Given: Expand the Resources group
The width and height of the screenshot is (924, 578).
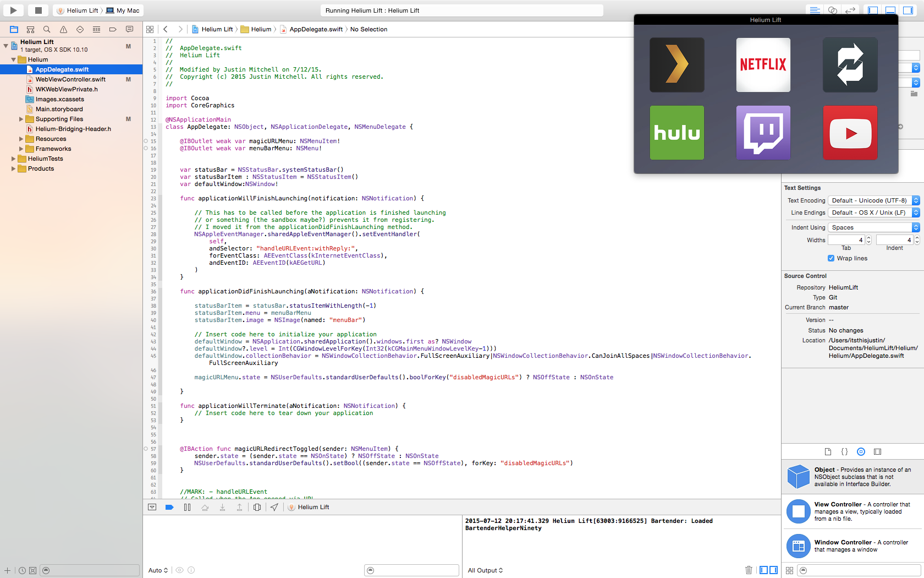Looking at the screenshot, I should pos(21,139).
